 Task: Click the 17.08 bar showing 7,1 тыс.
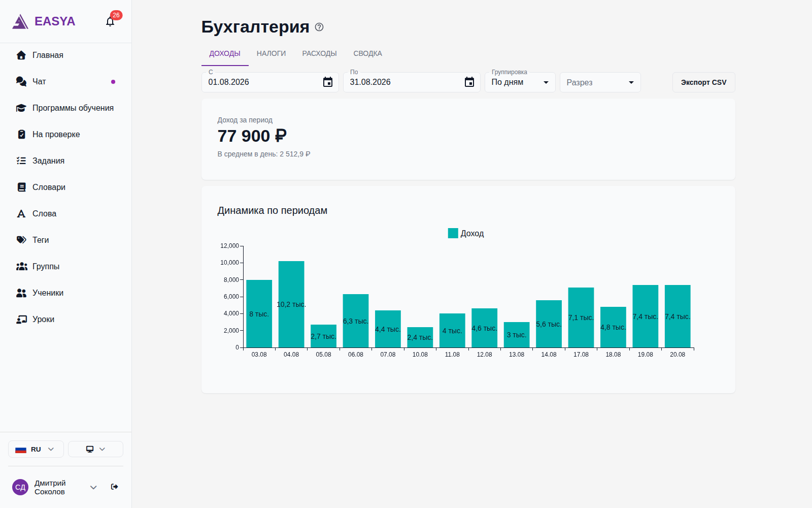point(581,317)
